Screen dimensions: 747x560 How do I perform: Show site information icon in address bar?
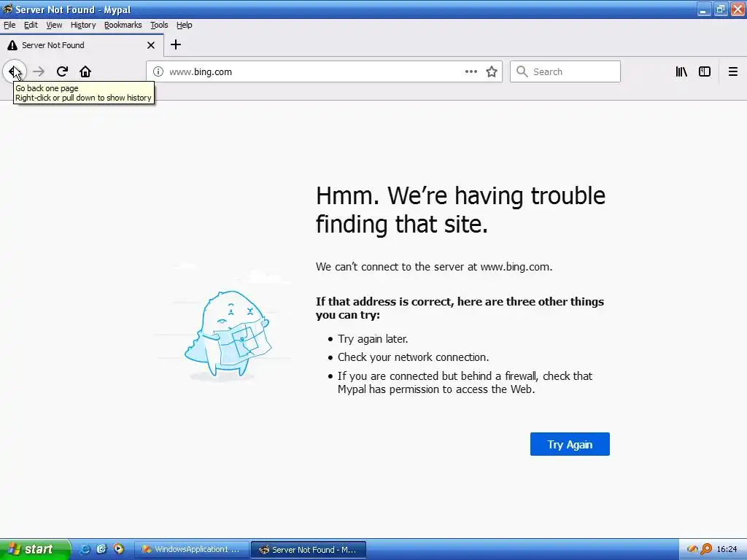point(158,71)
